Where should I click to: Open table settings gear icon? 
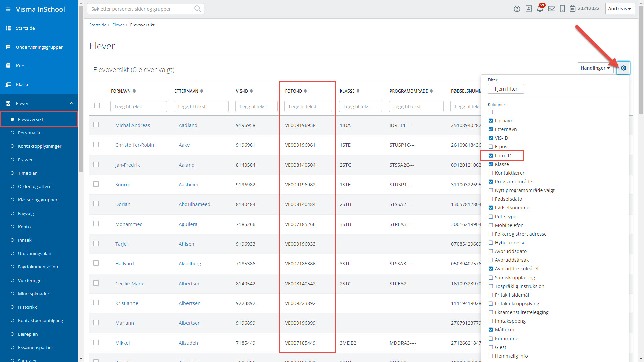624,68
